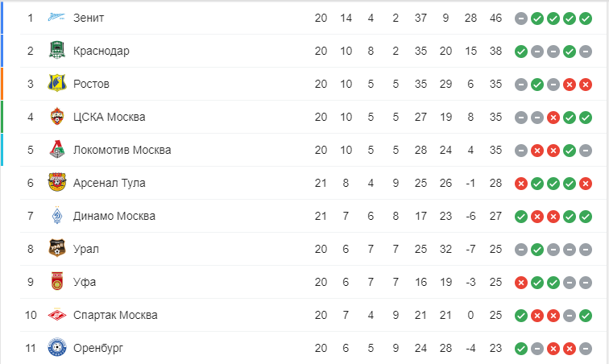Click Ростов's last red loss indicator

[x=586, y=85]
